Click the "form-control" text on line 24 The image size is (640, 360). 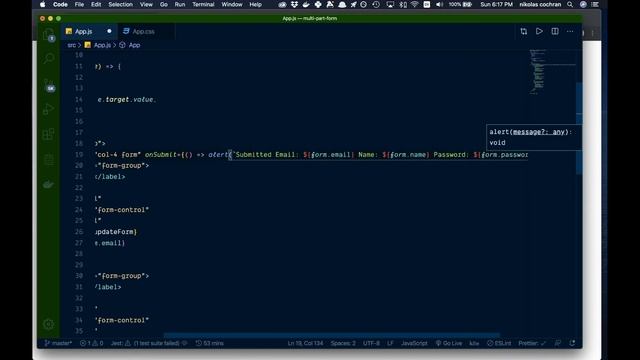[122, 210]
